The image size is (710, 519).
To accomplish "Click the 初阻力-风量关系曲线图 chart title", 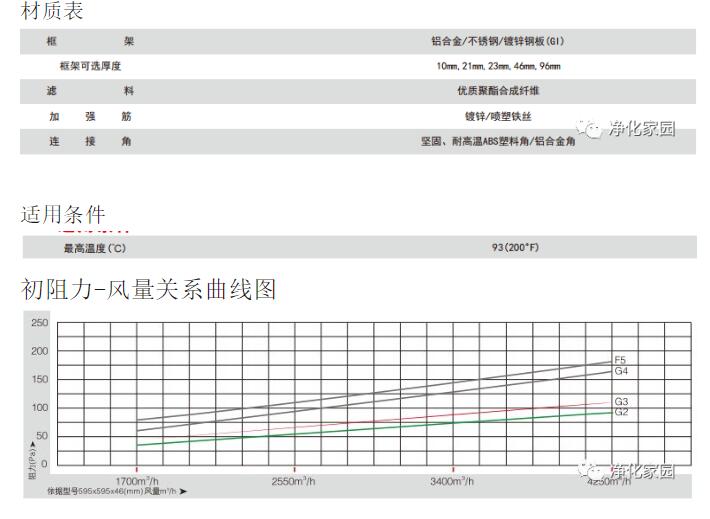I will tap(148, 290).
